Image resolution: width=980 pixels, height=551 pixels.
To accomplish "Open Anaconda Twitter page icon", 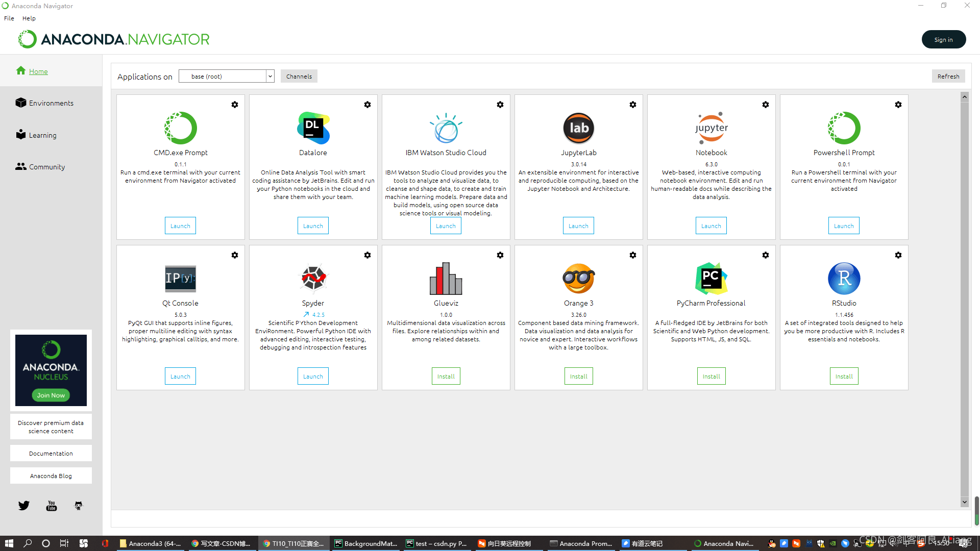I will coord(24,506).
